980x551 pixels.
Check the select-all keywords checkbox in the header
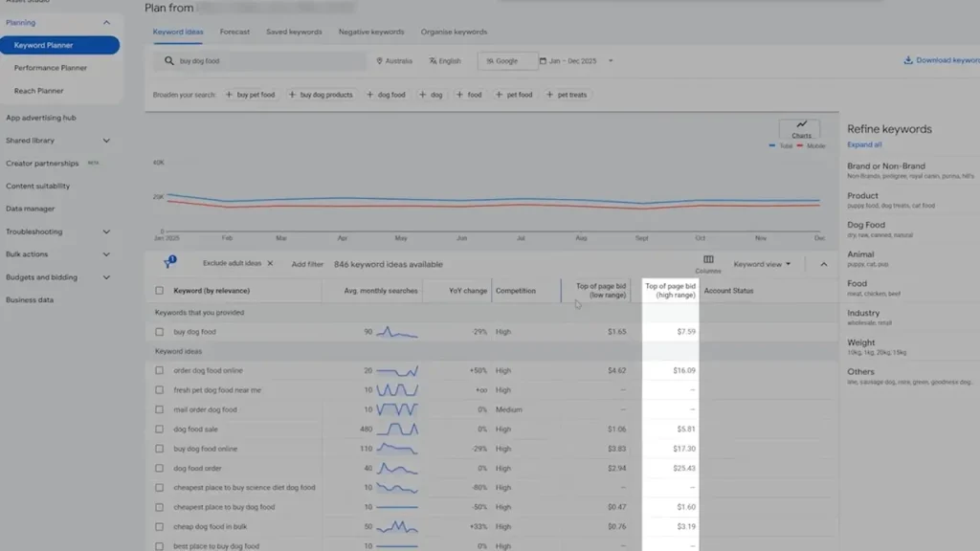[159, 290]
